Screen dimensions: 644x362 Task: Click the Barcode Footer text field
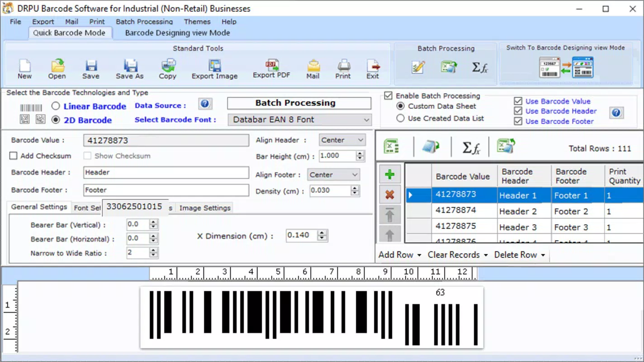166,190
